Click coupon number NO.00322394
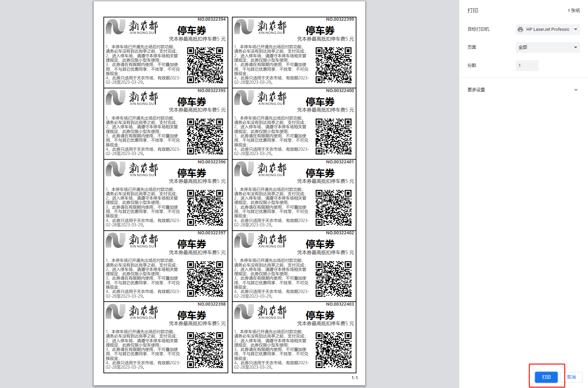 [x=212, y=19]
